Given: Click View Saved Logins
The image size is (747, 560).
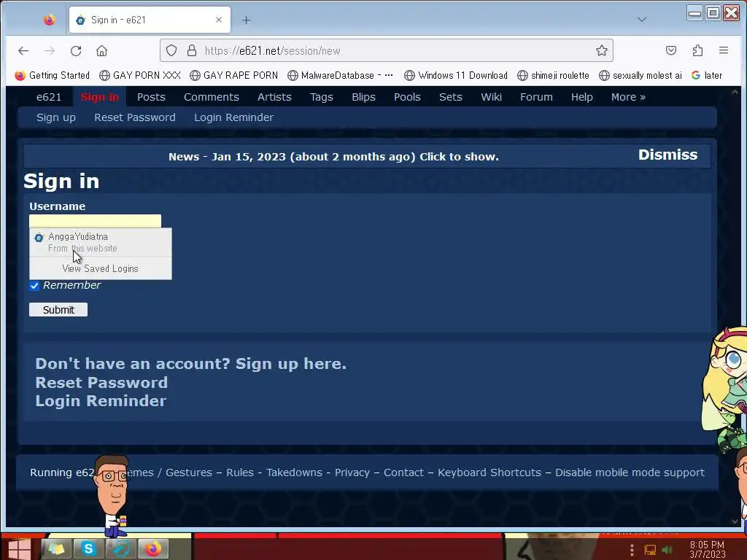Looking at the screenshot, I should 101,268.
